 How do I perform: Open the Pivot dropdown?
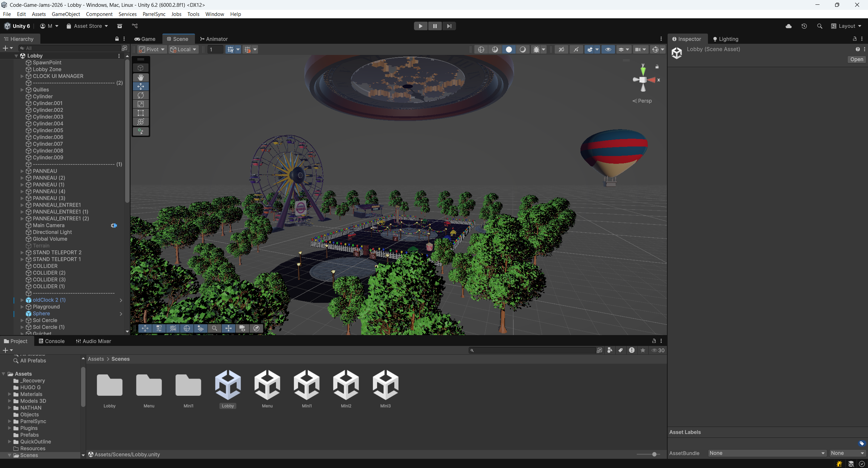(x=151, y=49)
